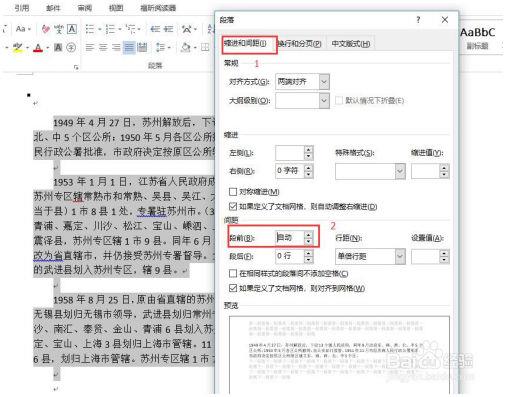This screenshot has width=506, height=397.
Task: Click the bullets list icon in ribbon
Action: (90, 29)
